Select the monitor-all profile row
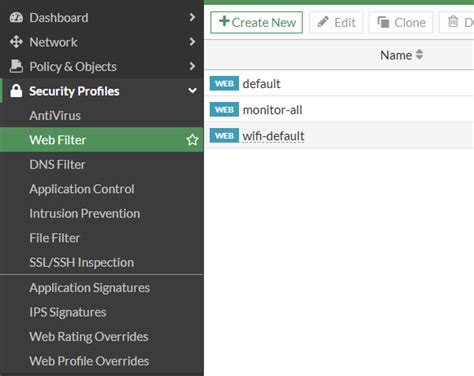The image size is (474, 376). 339,109
